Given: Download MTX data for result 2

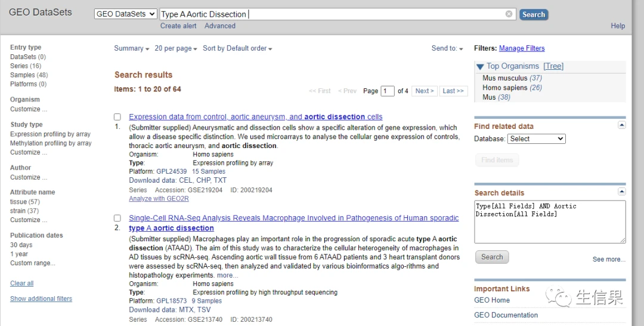Looking at the screenshot, I should pos(187,309).
